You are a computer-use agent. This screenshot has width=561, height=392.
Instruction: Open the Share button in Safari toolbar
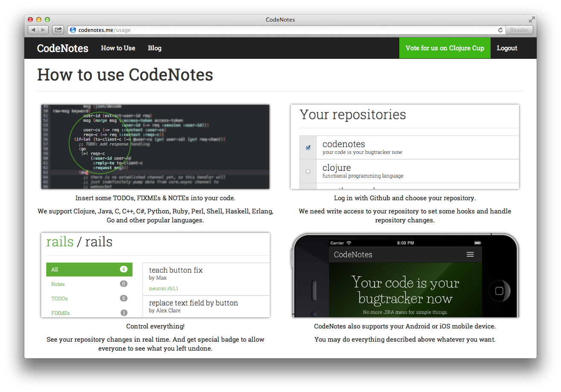(x=58, y=30)
